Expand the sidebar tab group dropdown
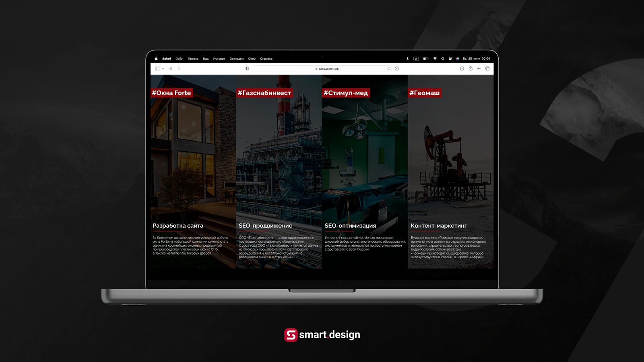The width and height of the screenshot is (644, 362). coord(163,69)
